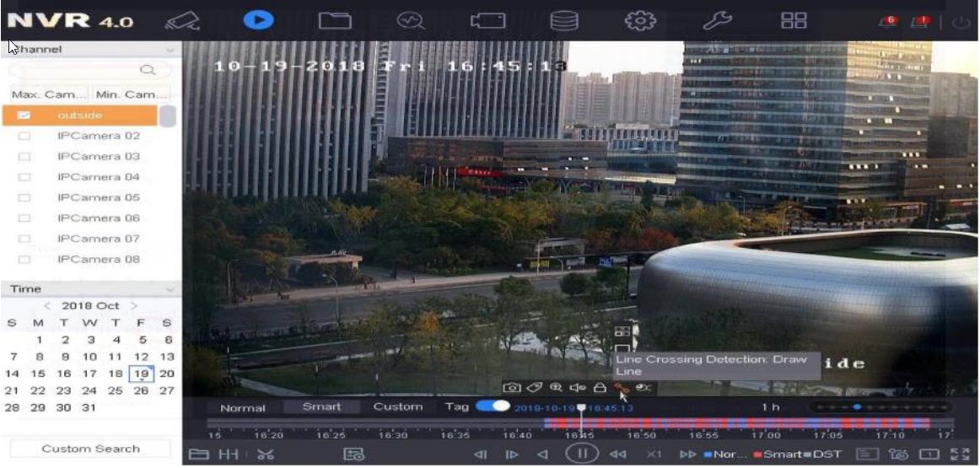Check the IPCamera 02 checkbox
Screen dimensions: 980x468
[x=24, y=136]
